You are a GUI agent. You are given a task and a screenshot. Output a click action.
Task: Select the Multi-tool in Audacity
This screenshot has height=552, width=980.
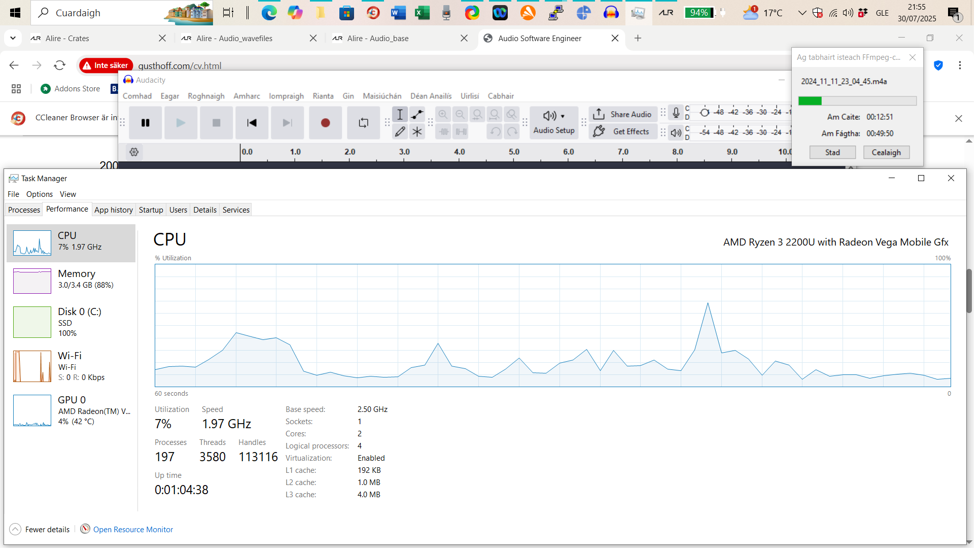coord(417,131)
